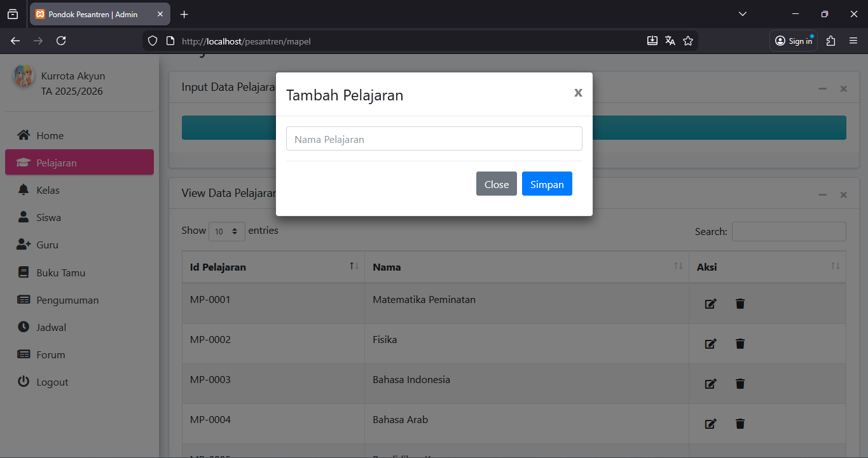Collapse the View Data Pelajaran panel
Viewport: 868px width, 458px height.
tap(822, 194)
